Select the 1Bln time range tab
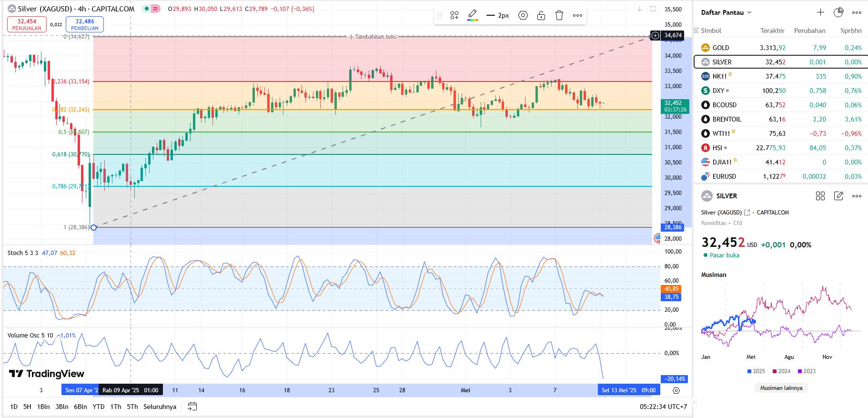This screenshot has width=868, height=418. click(x=43, y=407)
